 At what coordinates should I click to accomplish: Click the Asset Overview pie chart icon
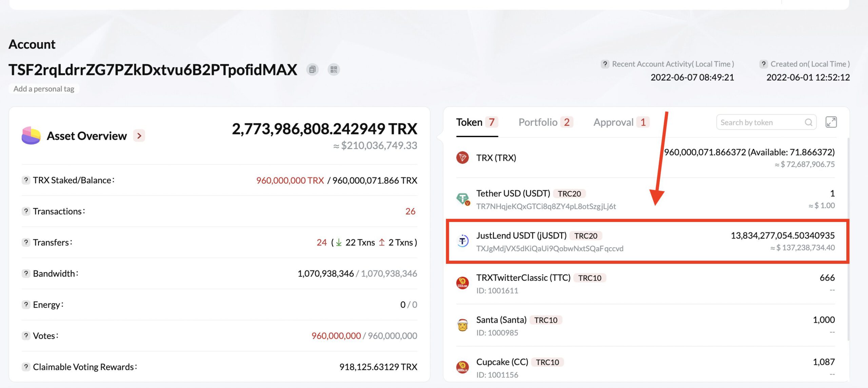(x=31, y=135)
